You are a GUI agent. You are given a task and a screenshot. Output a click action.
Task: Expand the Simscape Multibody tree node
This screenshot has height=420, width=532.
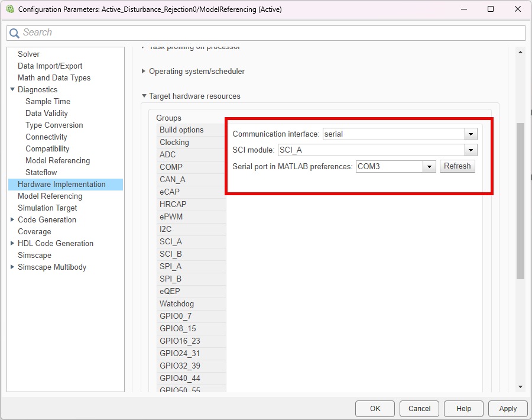pyautogui.click(x=12, y=267)
